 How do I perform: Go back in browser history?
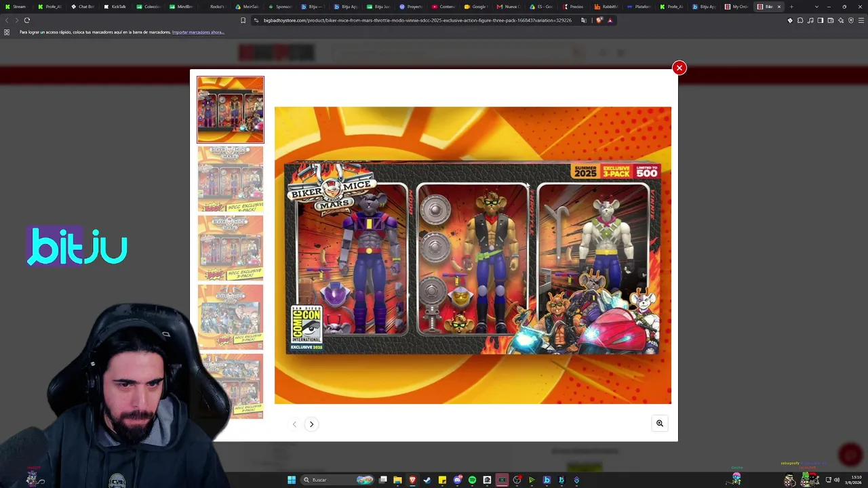click(7, 20)
